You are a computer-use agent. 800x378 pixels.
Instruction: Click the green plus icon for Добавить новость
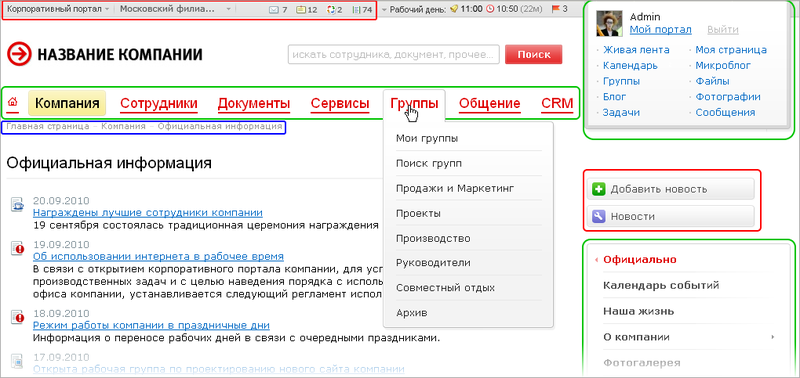click(598, 189)
